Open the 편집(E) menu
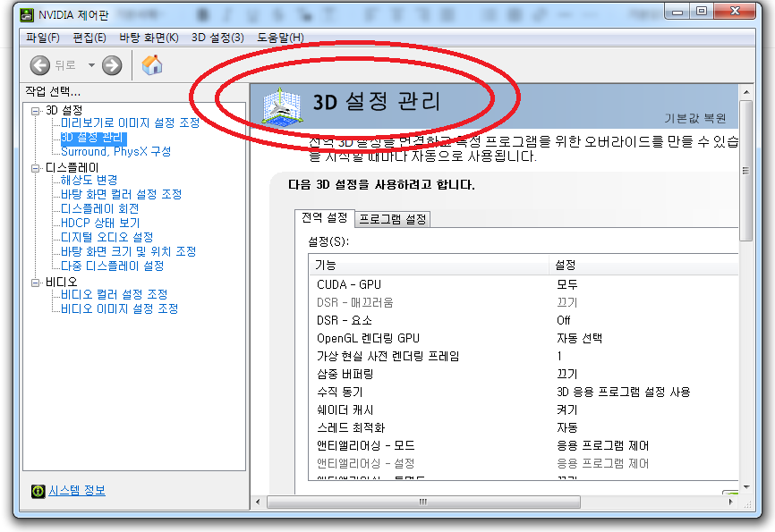This screenshot has width=775, height=532. 89,38
